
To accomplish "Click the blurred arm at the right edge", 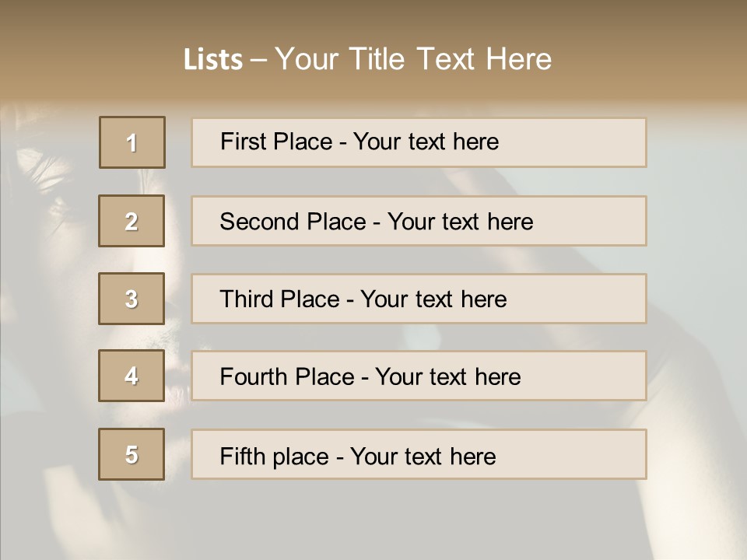I will [x=700, y=373].
